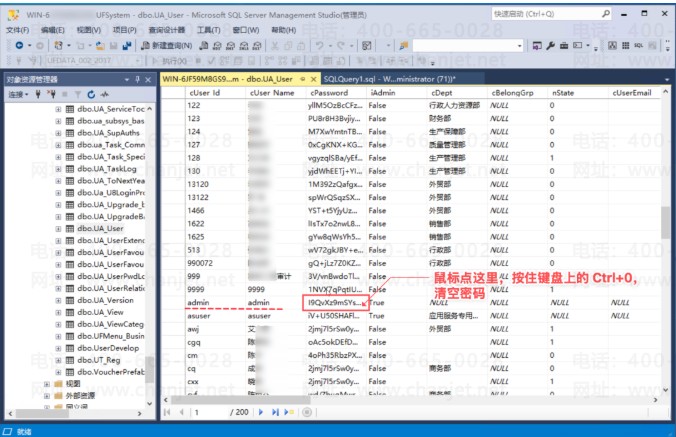Screen dimensions: 676x437
Task: Click the Properties wrench icon
Action: (550, 45)
